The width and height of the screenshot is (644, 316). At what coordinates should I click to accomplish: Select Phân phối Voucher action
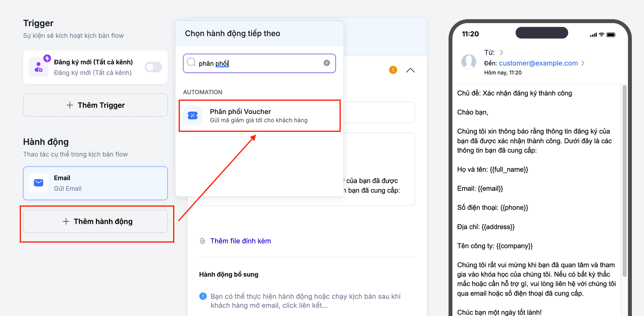(x=259, y=116)
